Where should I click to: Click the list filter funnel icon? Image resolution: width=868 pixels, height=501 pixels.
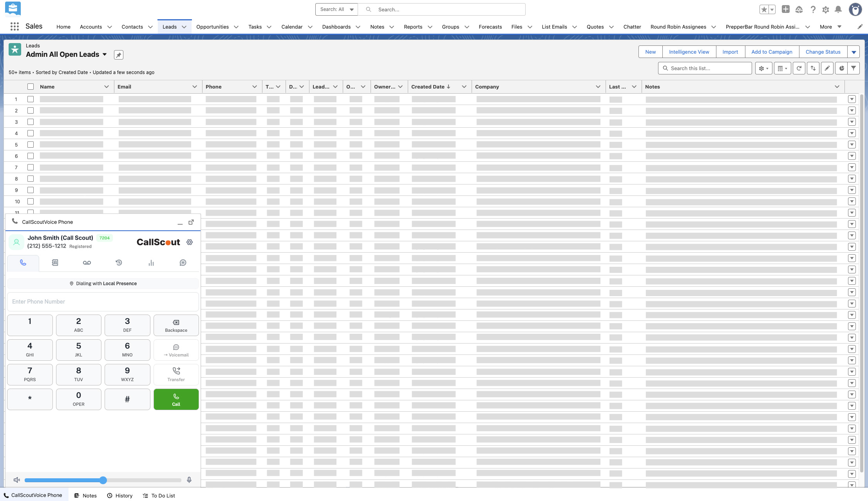[854, 68]
